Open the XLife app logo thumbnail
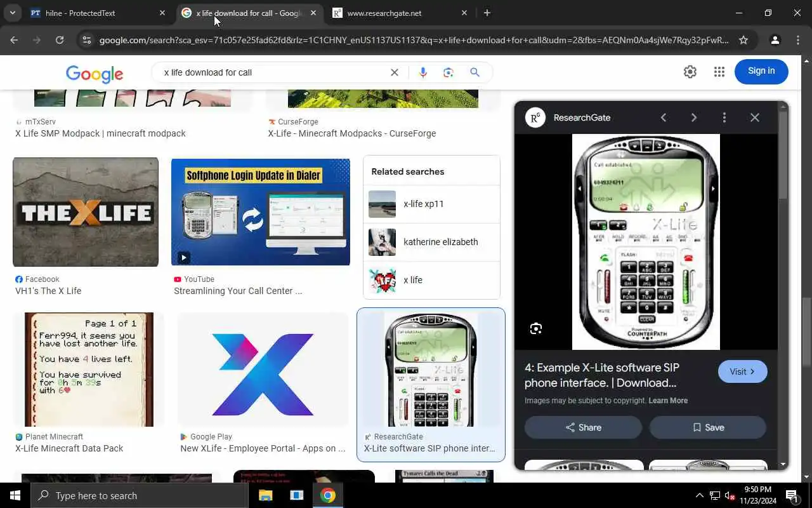 [263, 370]
